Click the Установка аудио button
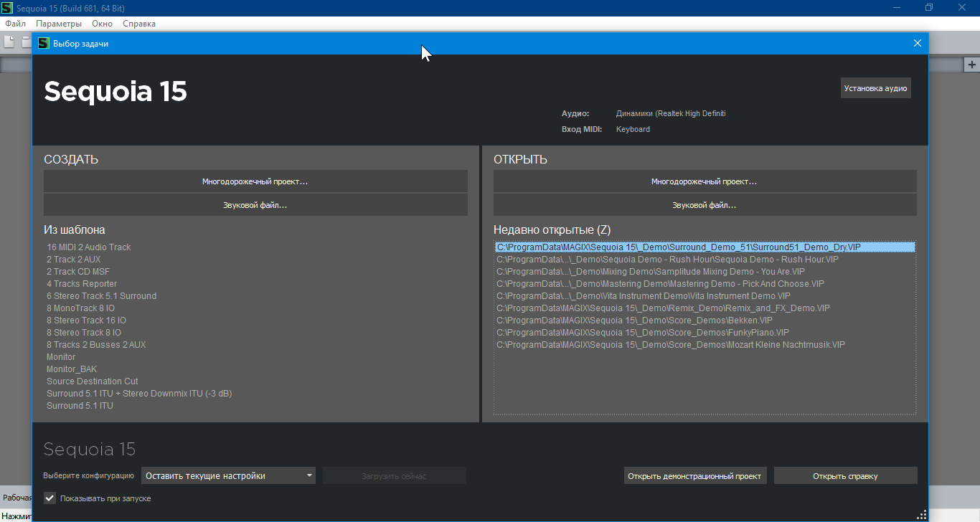 click(x=875, y=88)
